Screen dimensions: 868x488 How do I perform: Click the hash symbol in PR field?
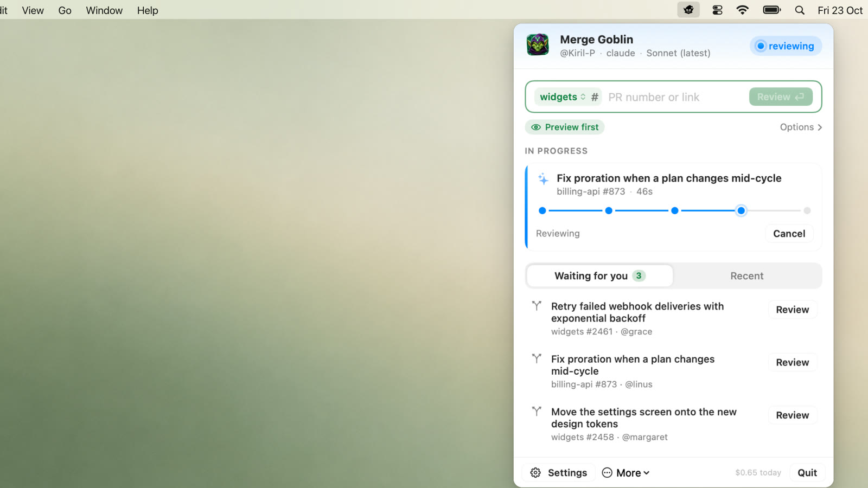(595, 97)
